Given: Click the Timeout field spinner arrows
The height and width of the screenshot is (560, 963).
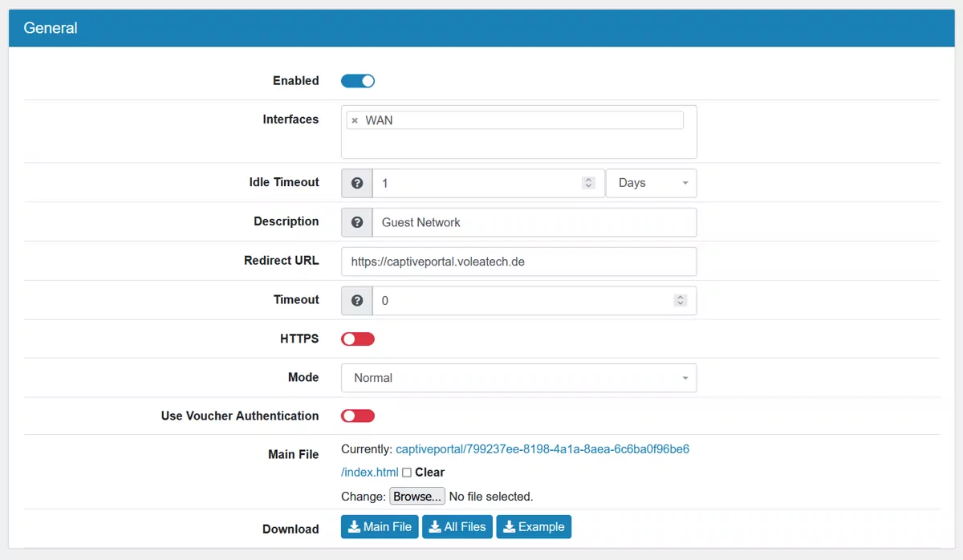Looking at the screenshot, I should coord(680,301).
